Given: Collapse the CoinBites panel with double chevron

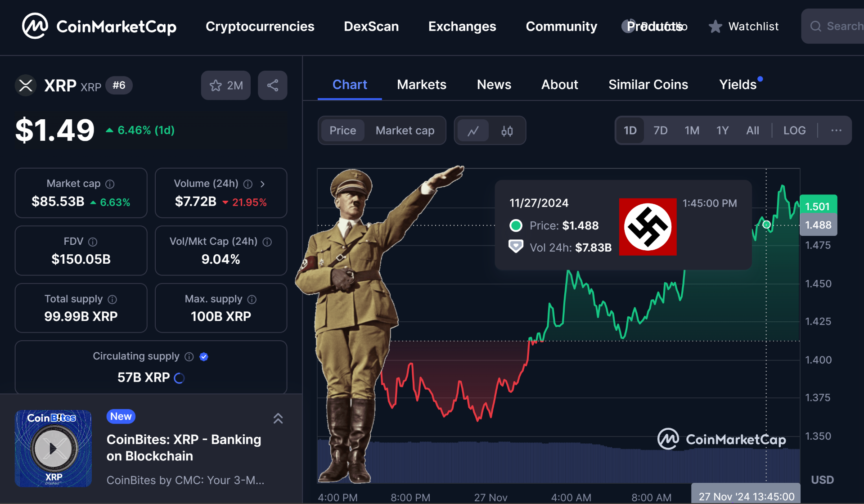Looking at the screenshot, I should pyautogui.click(x=278, y=418).
